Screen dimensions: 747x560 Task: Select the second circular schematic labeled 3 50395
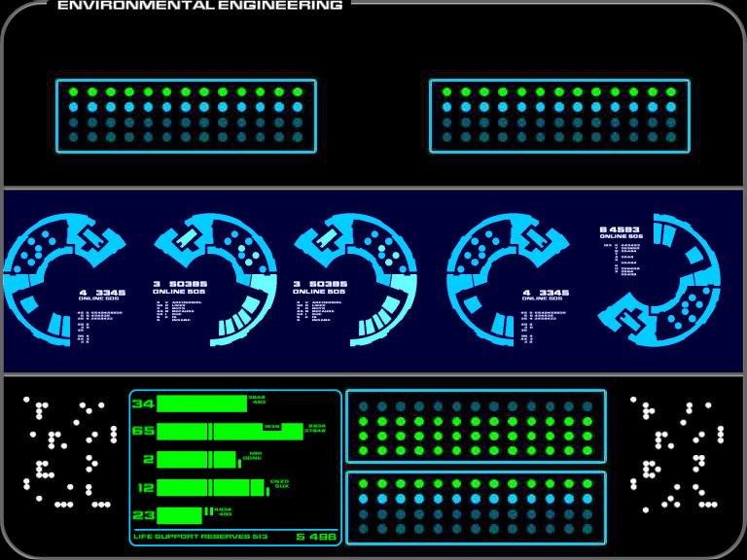point(215,280)
